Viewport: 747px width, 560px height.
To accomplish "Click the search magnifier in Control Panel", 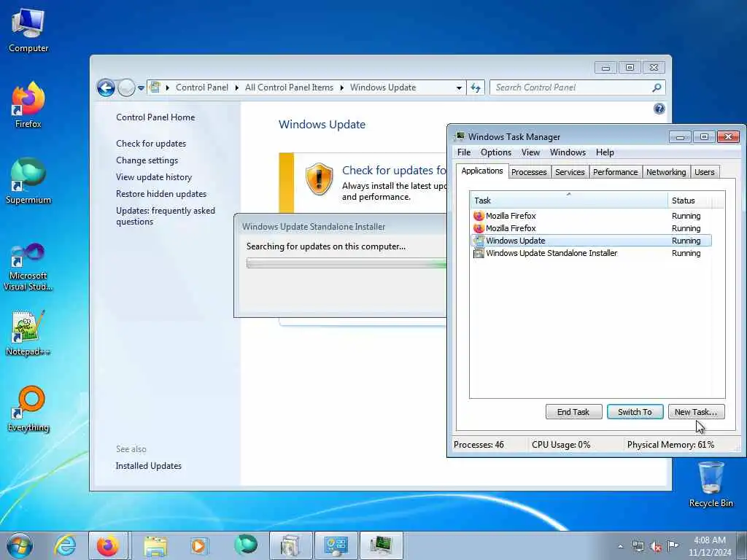I will click(x=657, y=87).
